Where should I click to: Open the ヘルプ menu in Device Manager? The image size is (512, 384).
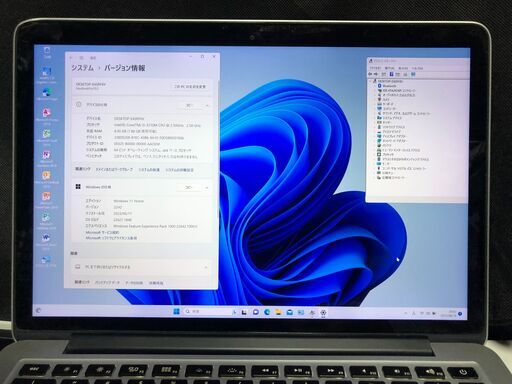(417, 68)
